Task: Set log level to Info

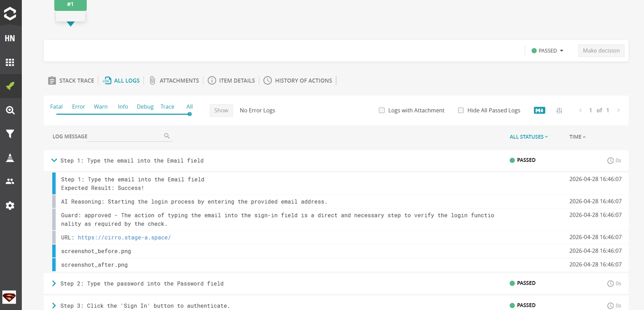Action: (123, 107)
